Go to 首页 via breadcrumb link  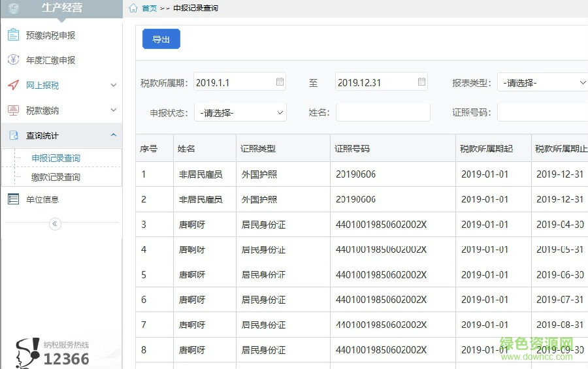150,8
